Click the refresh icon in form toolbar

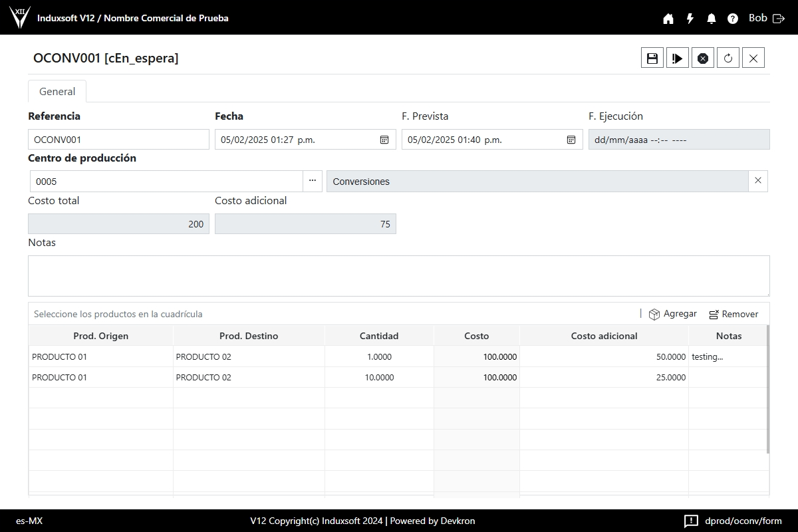pos(728,58)
